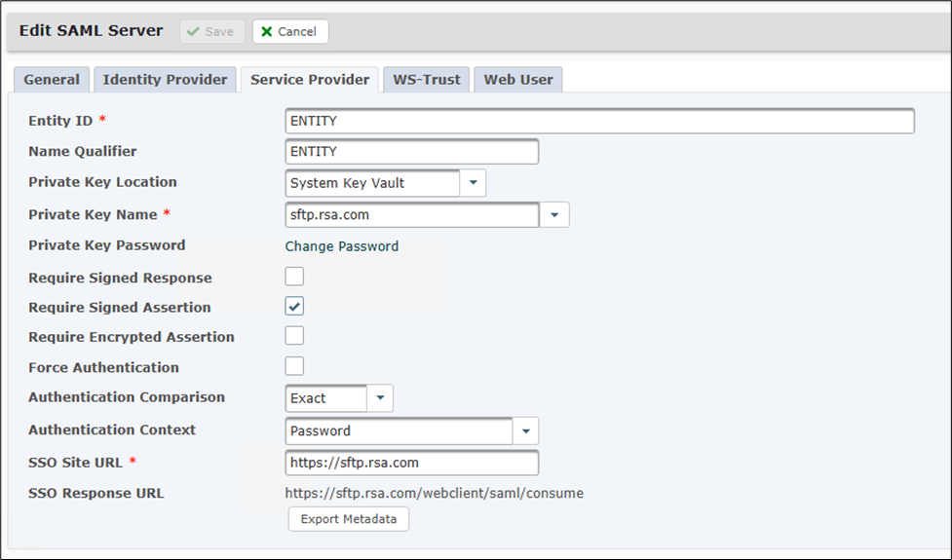
Task: Select the WS-Trust tab
Action: click(426, 80)
